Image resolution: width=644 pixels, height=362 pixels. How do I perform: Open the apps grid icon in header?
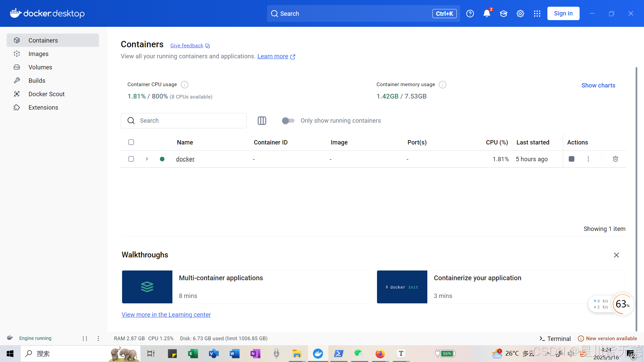[x=537, y=13]
